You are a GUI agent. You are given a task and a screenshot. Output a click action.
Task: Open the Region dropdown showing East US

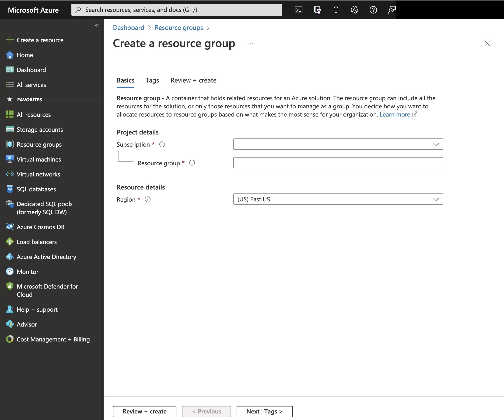point(338,199)
